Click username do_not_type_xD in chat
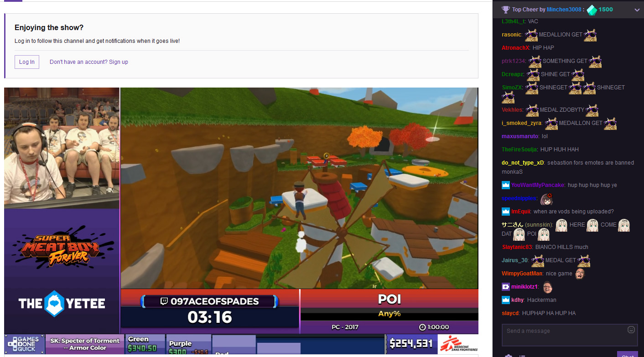This screenshot has height=357, width=644. click(x=523, y=163)
